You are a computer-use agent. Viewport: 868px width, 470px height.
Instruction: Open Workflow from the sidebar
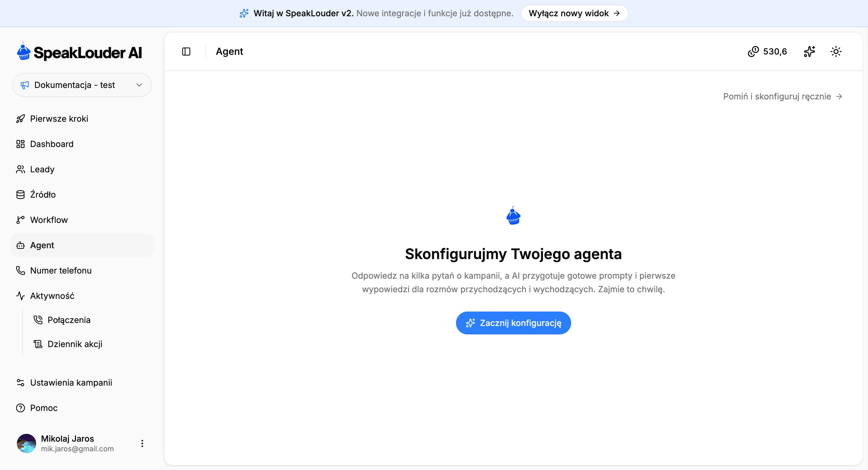82,220
